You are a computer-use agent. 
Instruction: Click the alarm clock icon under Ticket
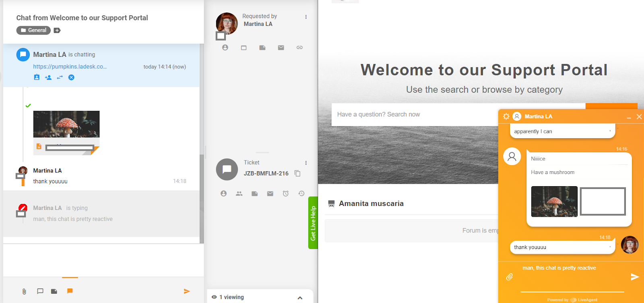285,194
